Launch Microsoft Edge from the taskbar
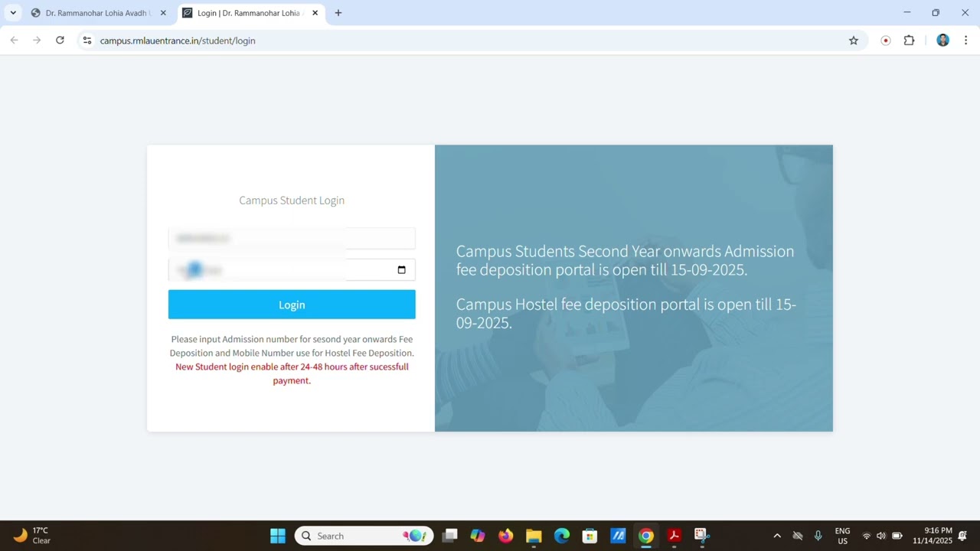The image size is (980, 551). pos(562,536)
